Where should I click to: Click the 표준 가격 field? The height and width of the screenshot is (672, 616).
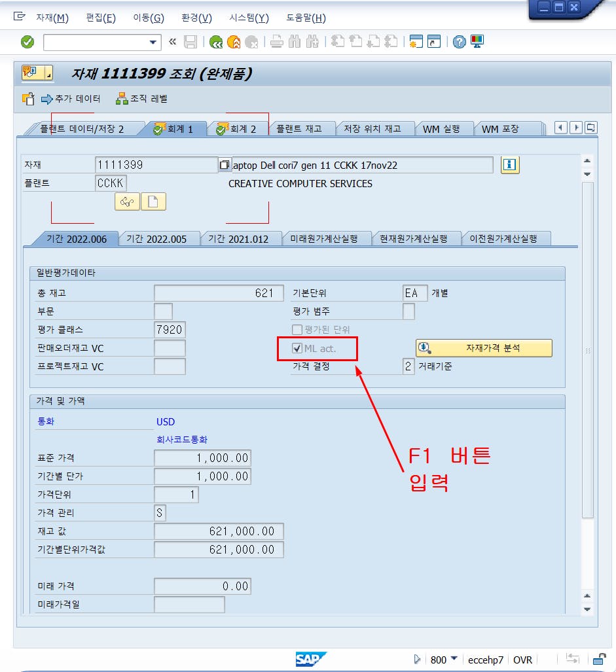point(202,458)
